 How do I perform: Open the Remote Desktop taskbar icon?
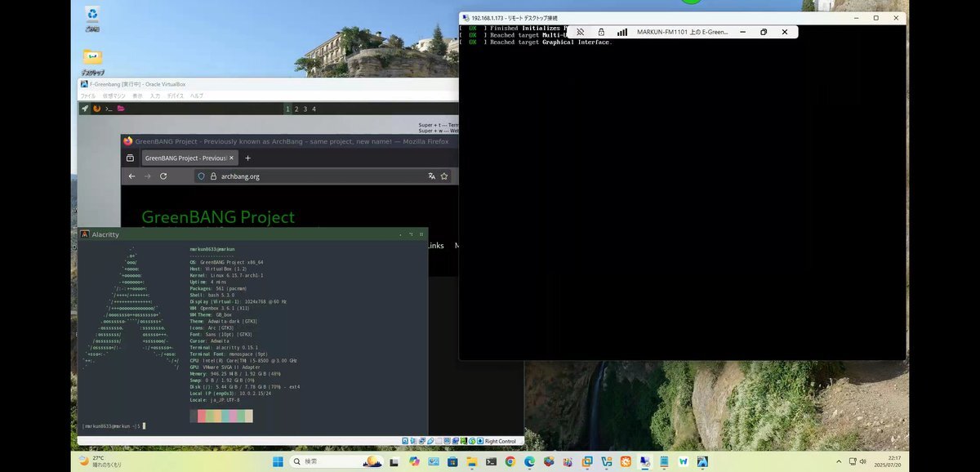click(645, 461)
